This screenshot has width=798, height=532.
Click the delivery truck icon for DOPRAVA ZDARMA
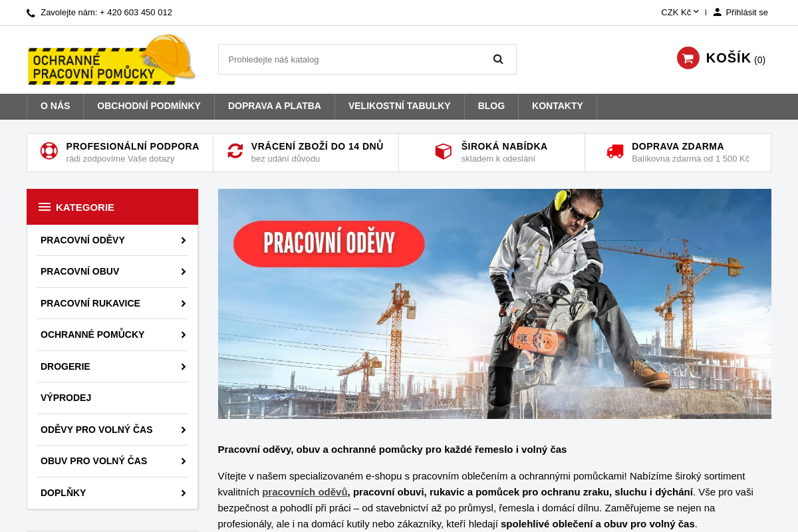pos(615,151)
